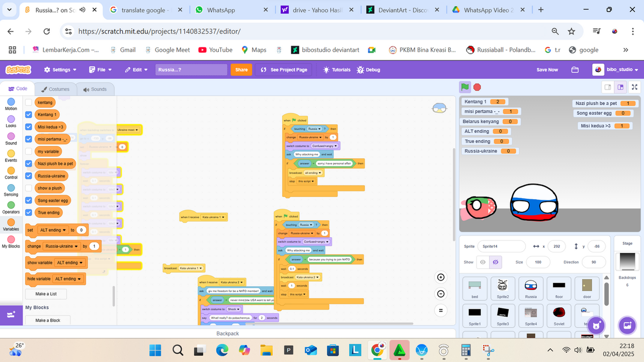Enter full screen stage mode

634,87
